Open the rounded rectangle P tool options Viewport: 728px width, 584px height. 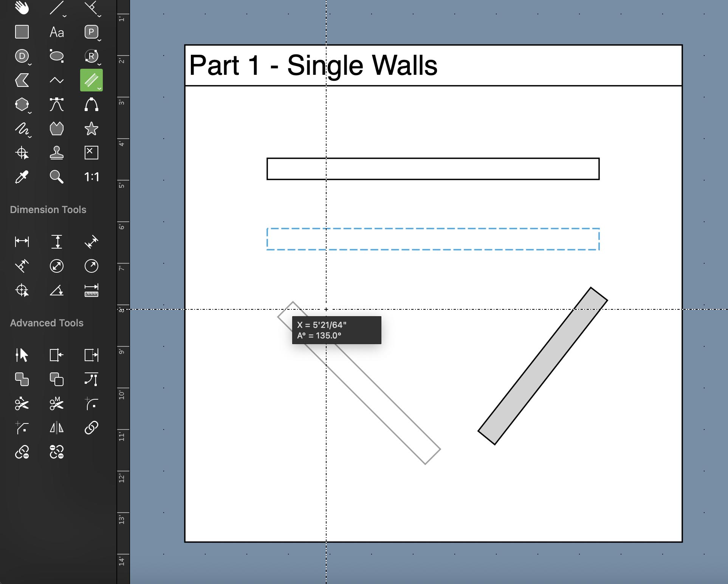click(99, 40)
